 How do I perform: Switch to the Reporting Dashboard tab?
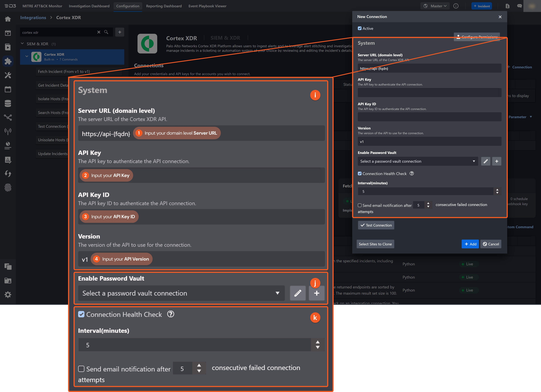coord(164,6)
